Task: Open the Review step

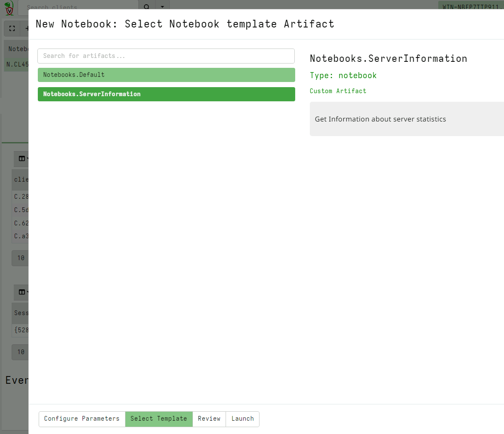Action: tap(209, 419)
